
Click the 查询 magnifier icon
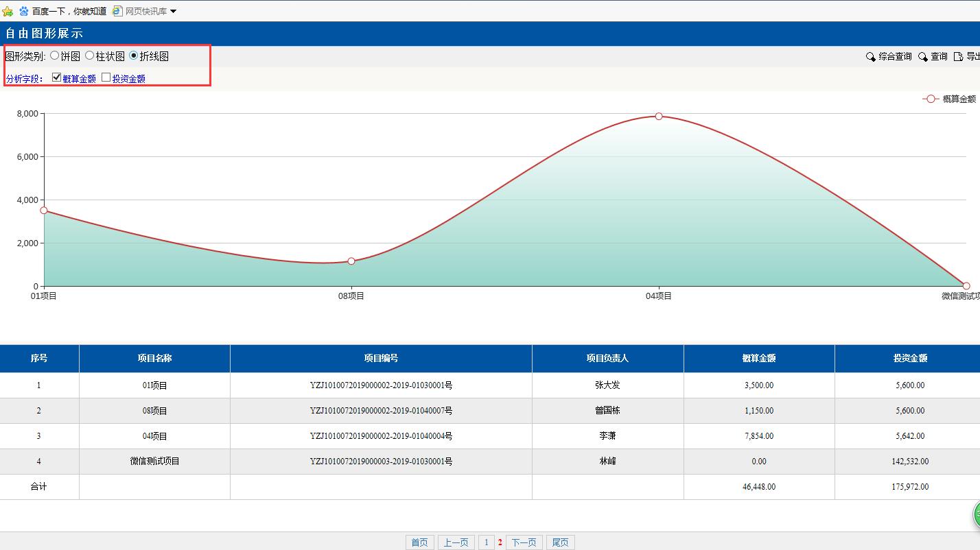[x=923, y=57]
